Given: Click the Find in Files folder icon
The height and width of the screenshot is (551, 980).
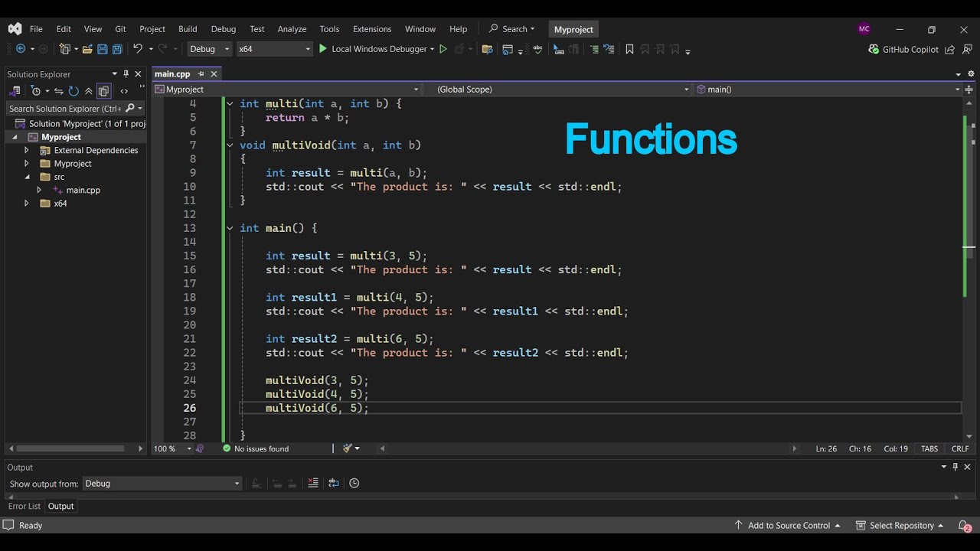Looking at the screenshot, I should pyautogui.click(x=487, y=49).
